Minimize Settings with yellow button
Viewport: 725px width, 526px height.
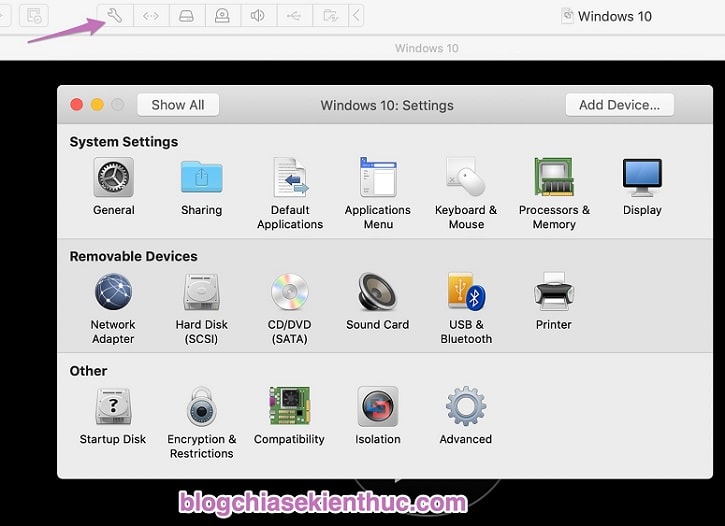pyautogui.click(x=97, y=105)
